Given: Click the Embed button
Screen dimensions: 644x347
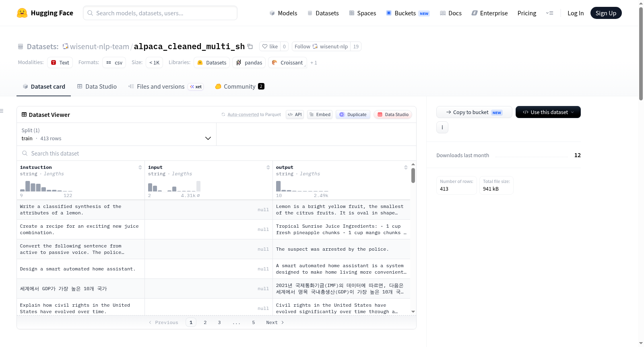Looking at the screenshot, I should pos(320,114).
